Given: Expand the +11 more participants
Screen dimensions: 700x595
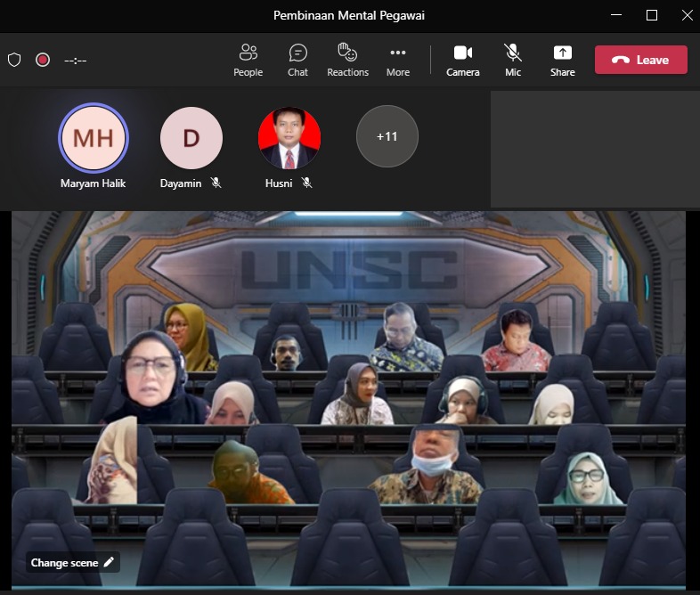Looking at the screenshot, I should 387,136.
